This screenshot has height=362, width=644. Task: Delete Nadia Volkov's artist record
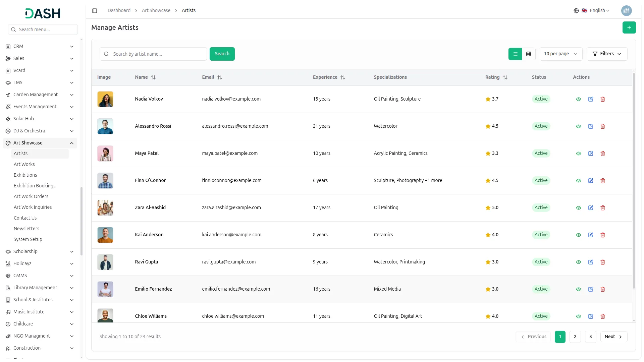(x=603, y=99)
